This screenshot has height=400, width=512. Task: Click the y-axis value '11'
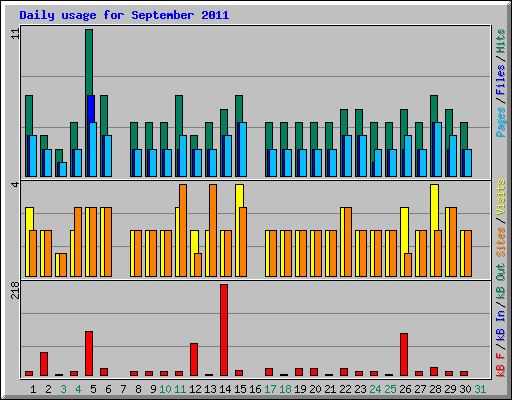click(15, 34)
